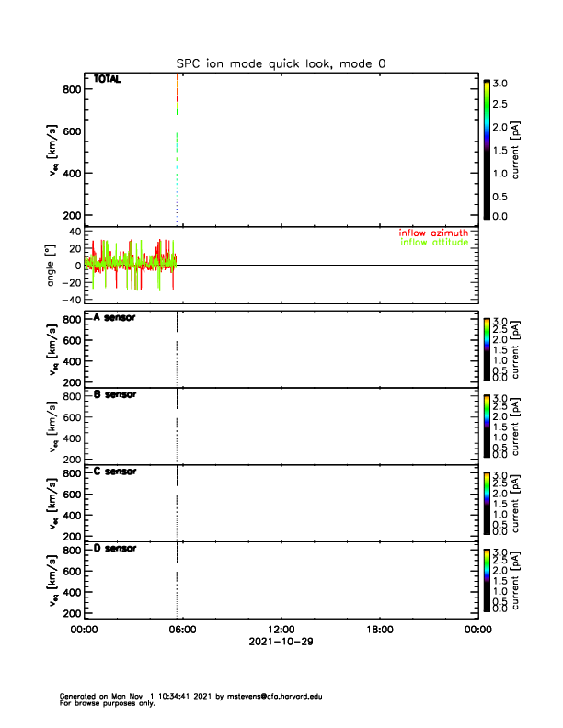This screenshot has width=563, height=728.
Task: Click the TOTAL panel current colorbar
Action: 487,149
